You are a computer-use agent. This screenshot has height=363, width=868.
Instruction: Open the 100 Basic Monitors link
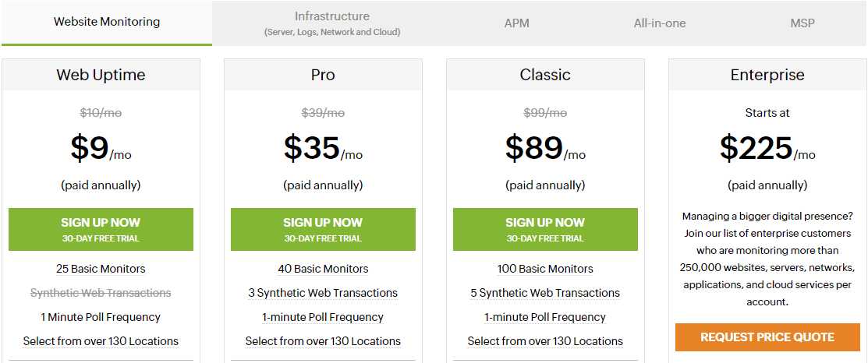click(x=545, y=269)
